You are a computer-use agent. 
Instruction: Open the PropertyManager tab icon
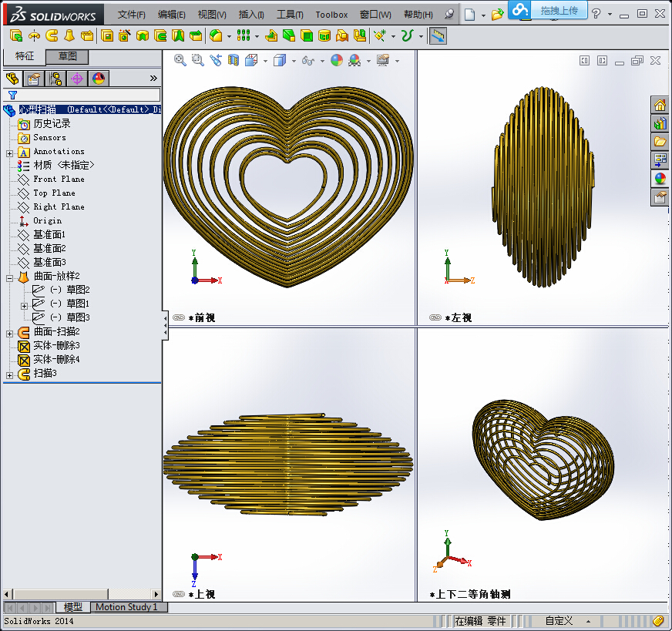coord(34,79)
